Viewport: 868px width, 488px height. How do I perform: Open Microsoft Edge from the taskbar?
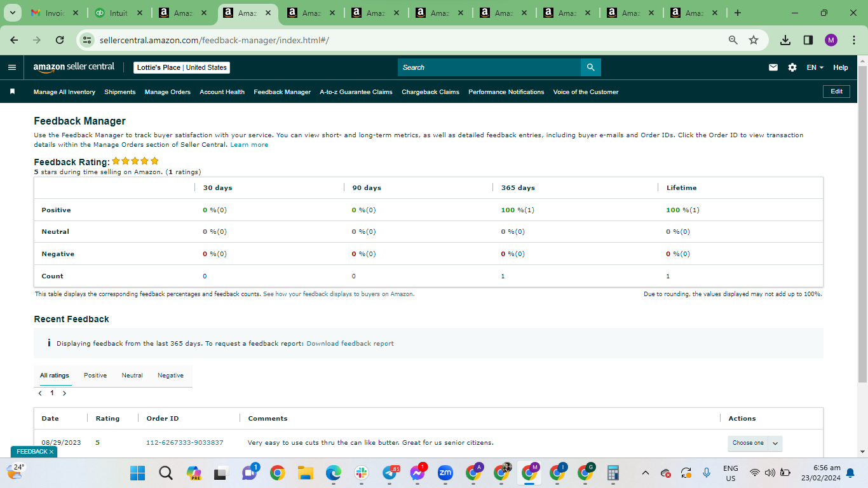[334, 473]
